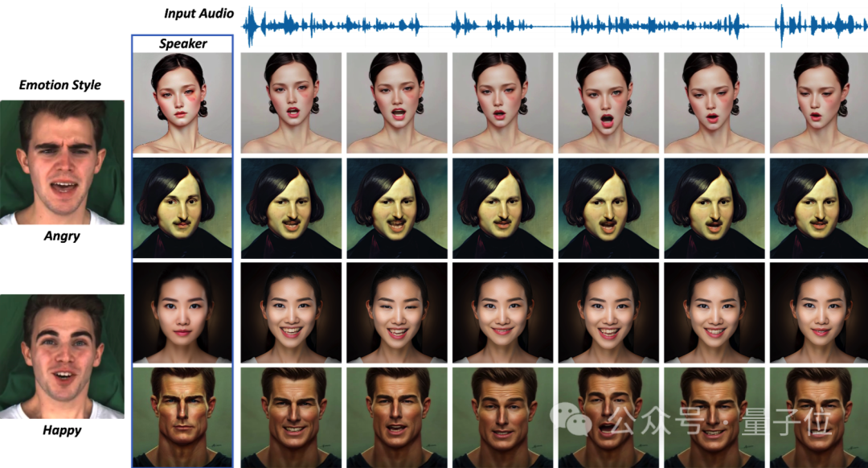Image resolution: width=868 pixels, height=468 pixels.
Task: Open the last generated frame of the green-background man
Action: [819, 417]
